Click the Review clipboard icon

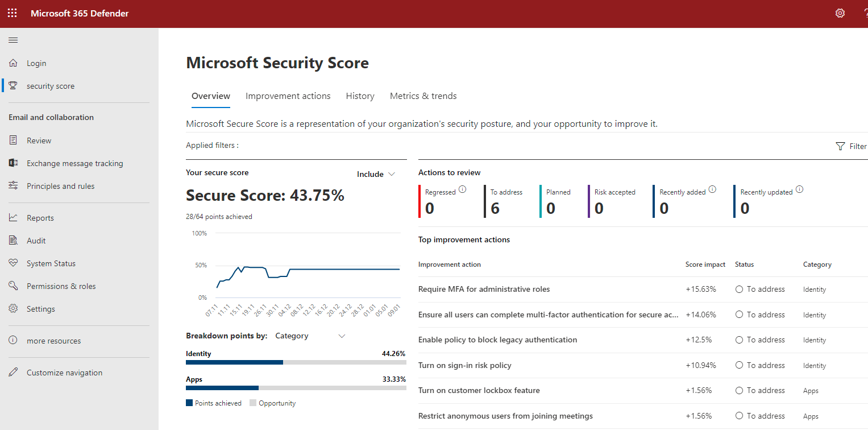pos(13,140)
